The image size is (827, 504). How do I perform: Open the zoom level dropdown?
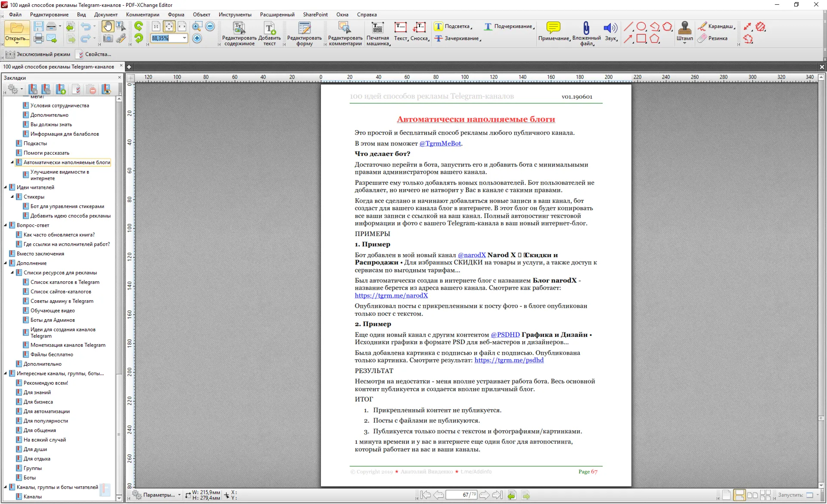(x=184, y=38)
